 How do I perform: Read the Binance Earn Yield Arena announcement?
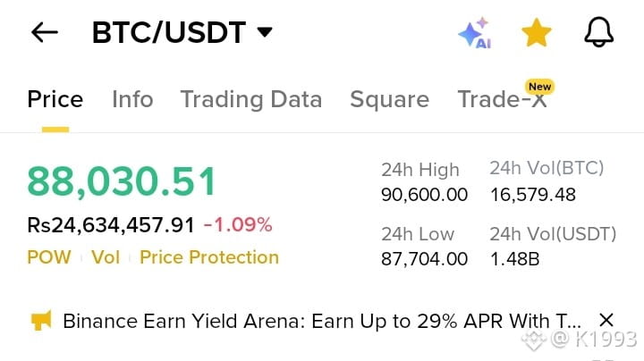coord(322,320)
